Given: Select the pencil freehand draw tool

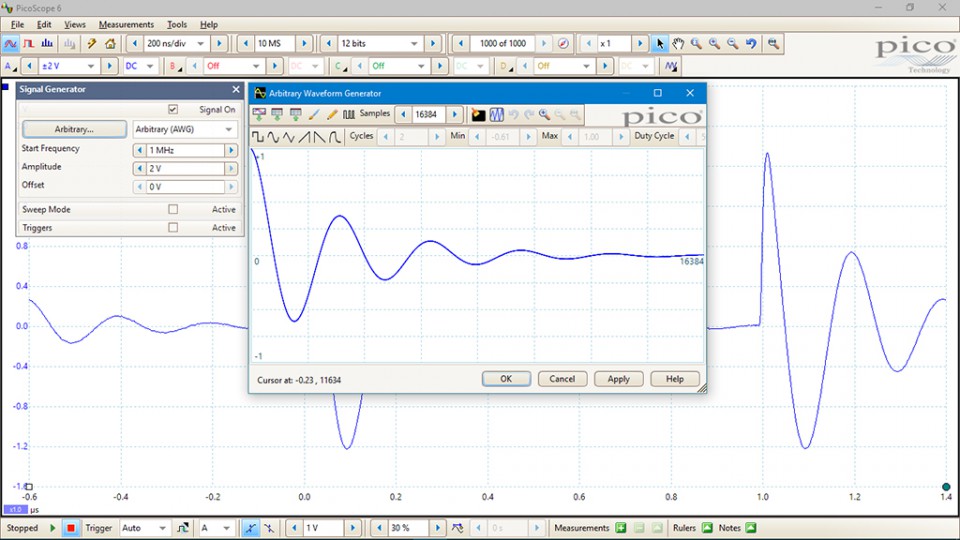Looking at the screenshot, I should coord(331,115).
